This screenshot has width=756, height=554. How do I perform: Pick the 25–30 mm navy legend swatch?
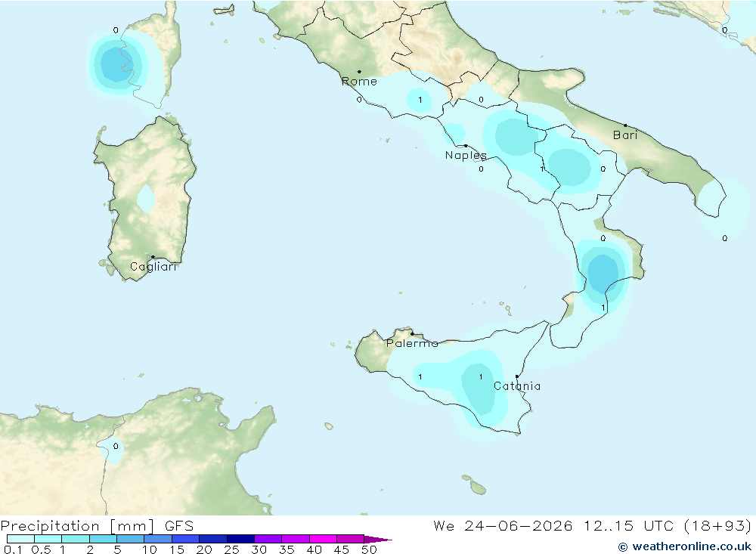[x=240, y=539]
